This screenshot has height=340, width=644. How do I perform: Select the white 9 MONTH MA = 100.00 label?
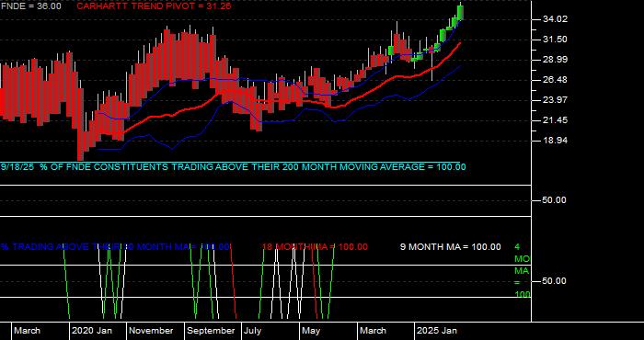[x=451, y=247]
